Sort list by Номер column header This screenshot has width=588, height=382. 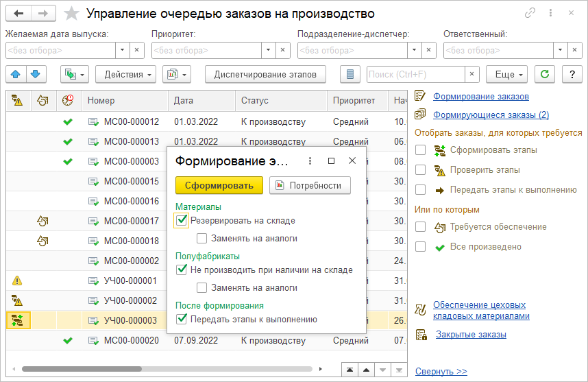click(125, 100)
